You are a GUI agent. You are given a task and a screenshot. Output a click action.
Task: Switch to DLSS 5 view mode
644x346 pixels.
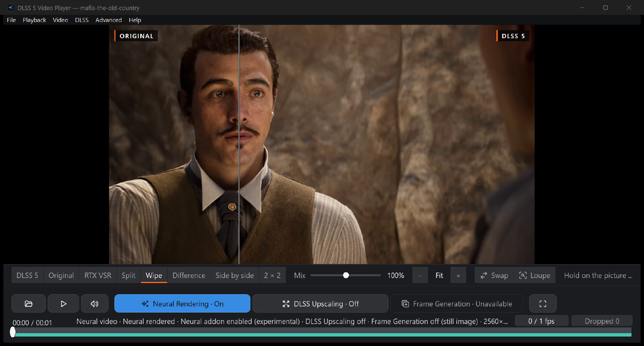pos(27,275)
